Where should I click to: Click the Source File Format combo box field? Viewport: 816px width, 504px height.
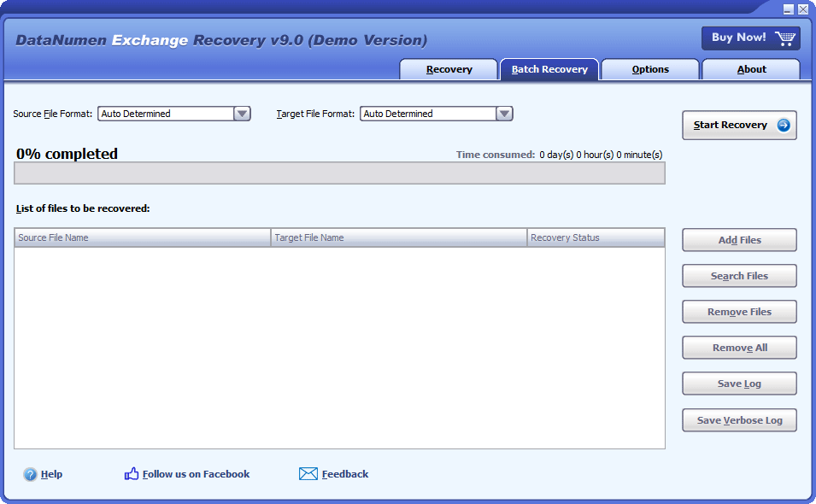click(173, 114)
